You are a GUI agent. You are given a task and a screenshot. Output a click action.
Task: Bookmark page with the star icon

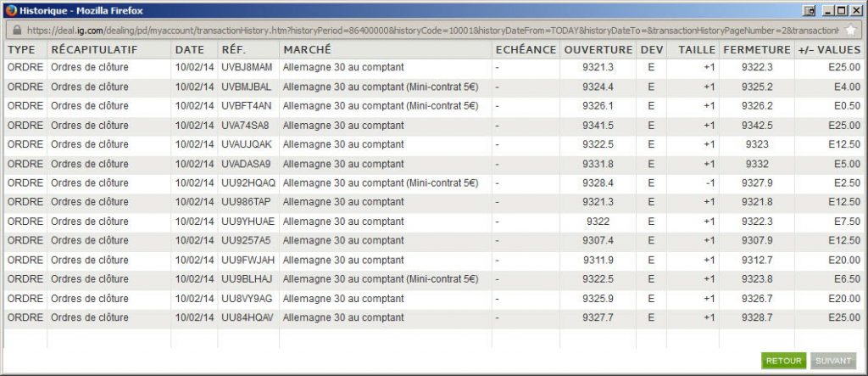[851, 30]
